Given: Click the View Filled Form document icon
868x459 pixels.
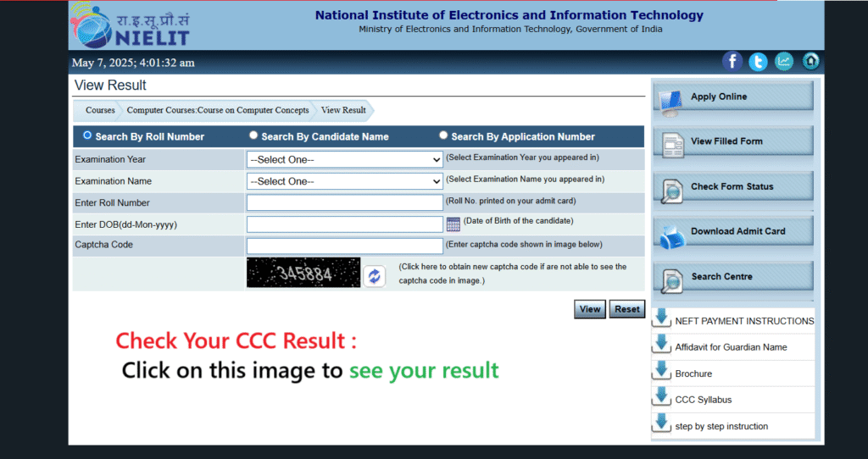Looking at the screenshot, I should pyautogui.click(x=672, y=146).
